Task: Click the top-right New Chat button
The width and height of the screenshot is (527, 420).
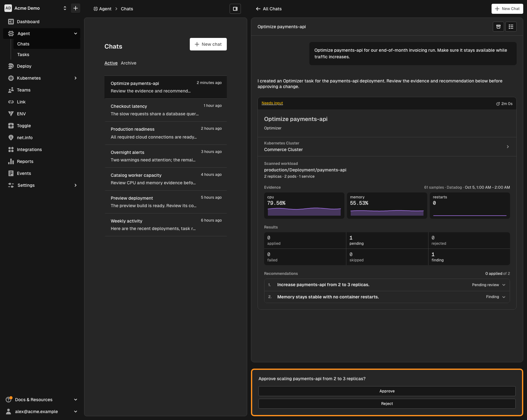Action: point(507,9)
